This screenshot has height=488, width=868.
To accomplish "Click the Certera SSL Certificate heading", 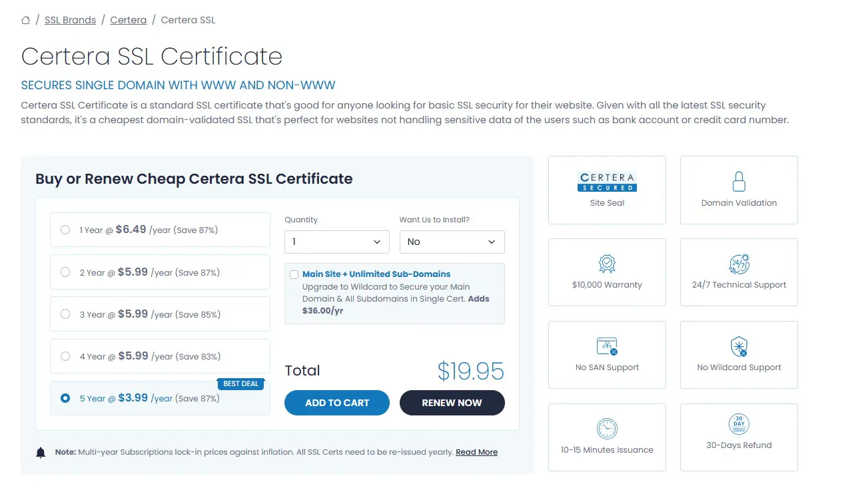I will click(152, 57).
